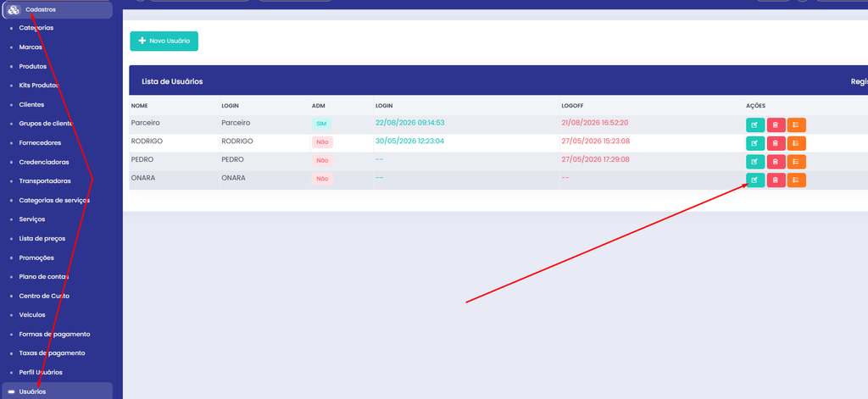Open Fornecedores in the sidebar
Viewport: 868px width, 399px height.
(40, 143)
